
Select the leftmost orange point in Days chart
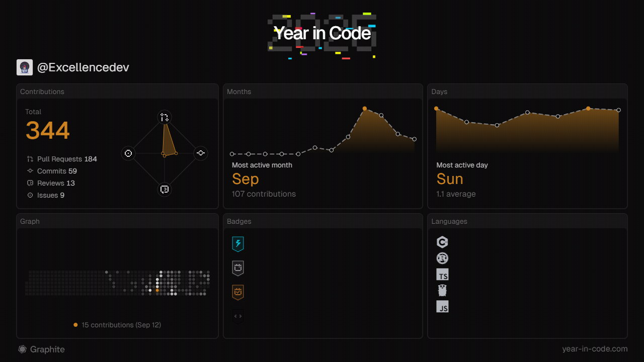pyautogui.click(x=436, y=108)
